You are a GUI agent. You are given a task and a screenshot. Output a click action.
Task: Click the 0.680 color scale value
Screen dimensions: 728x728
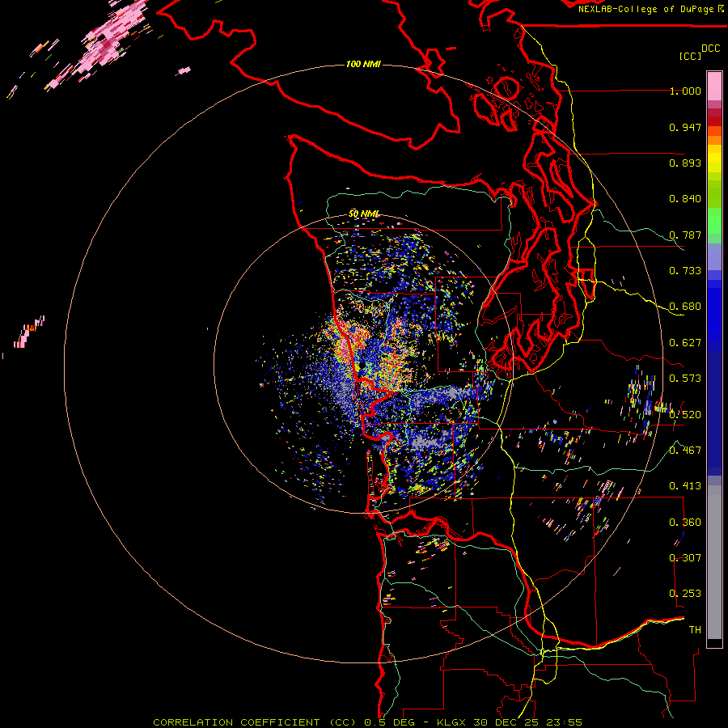685,307
